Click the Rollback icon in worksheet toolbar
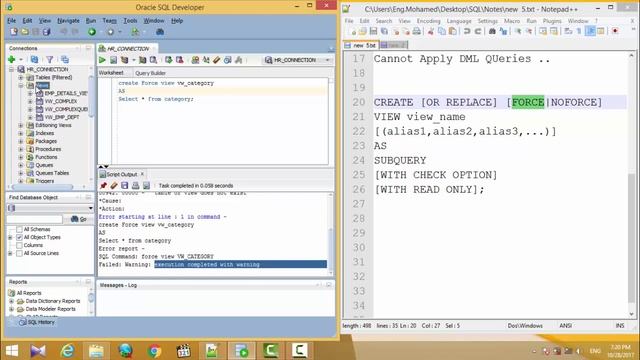 [x=180, y=60]
